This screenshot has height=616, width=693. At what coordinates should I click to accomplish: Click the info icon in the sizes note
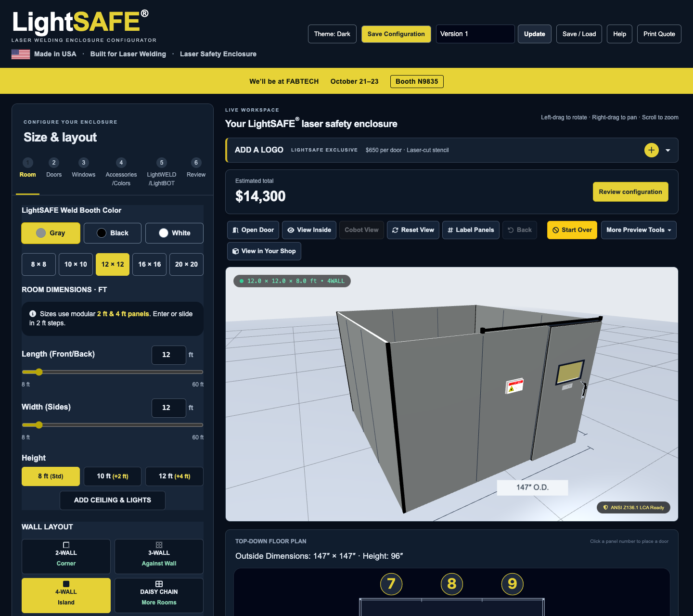[33, 313]
